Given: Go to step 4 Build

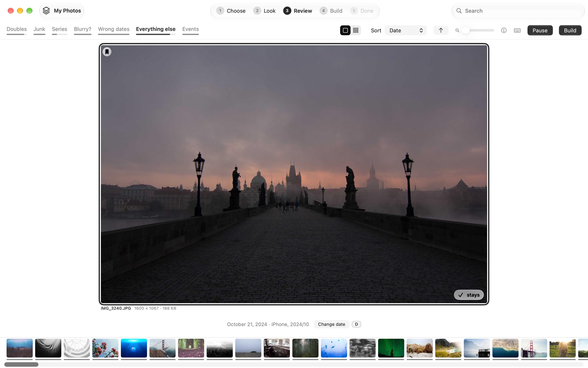Looking at the screenshot, I should 331,11.
